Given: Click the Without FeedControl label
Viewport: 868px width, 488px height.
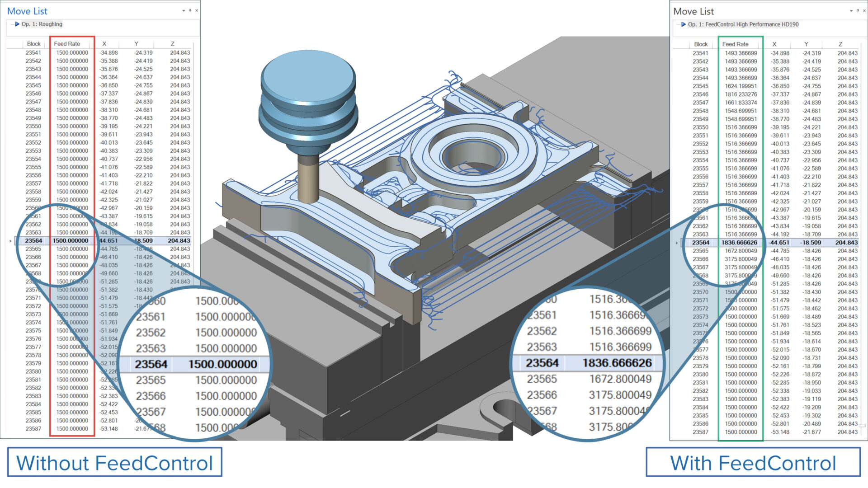Looking at the screenshot, I should coord(115,463).
